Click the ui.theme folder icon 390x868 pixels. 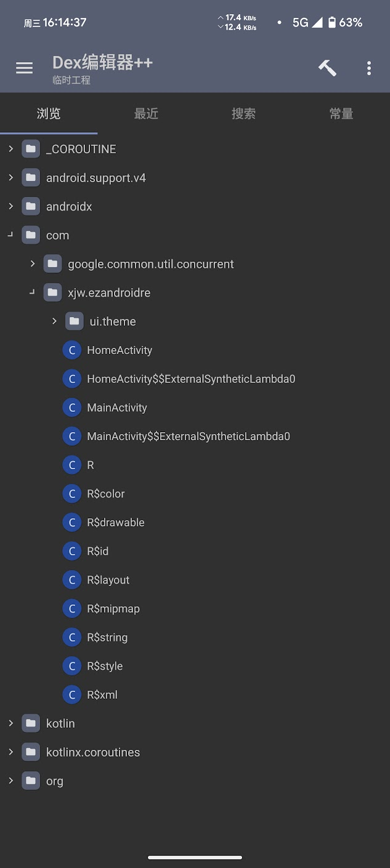pos(75,321)
